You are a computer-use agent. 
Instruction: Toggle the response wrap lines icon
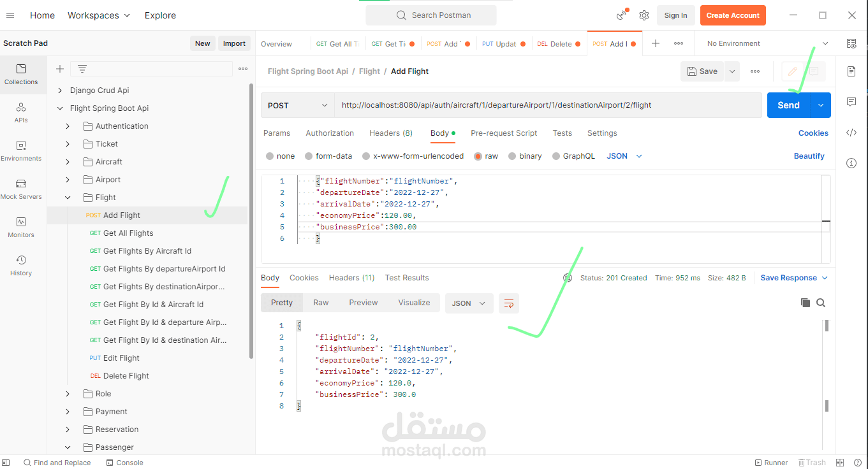tap(509, 303)
